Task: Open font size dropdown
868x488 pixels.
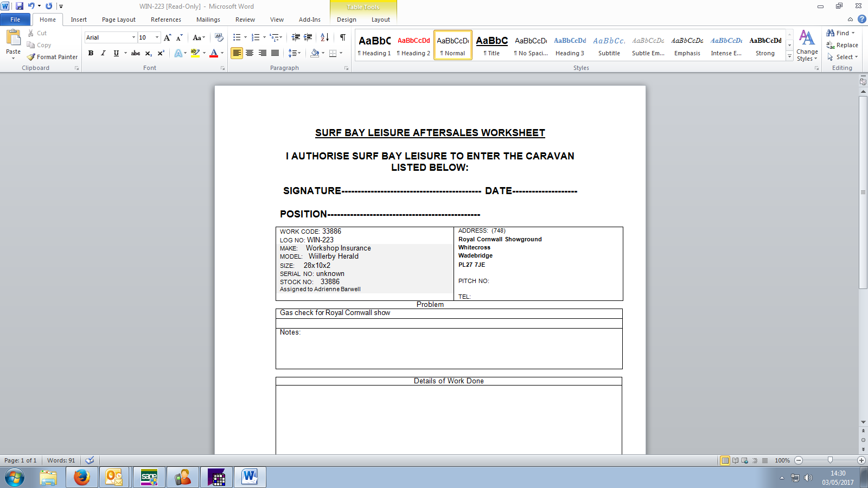Action: pos(157,37)
